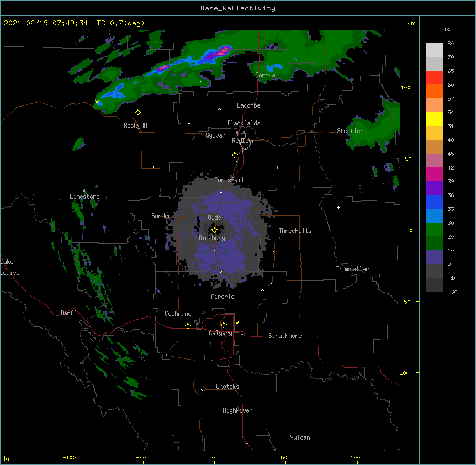This screenshot has width=476, height=465.
Task: Pick the darkest gray -30 to -10 legend swatch
Action: pos(434,285)
